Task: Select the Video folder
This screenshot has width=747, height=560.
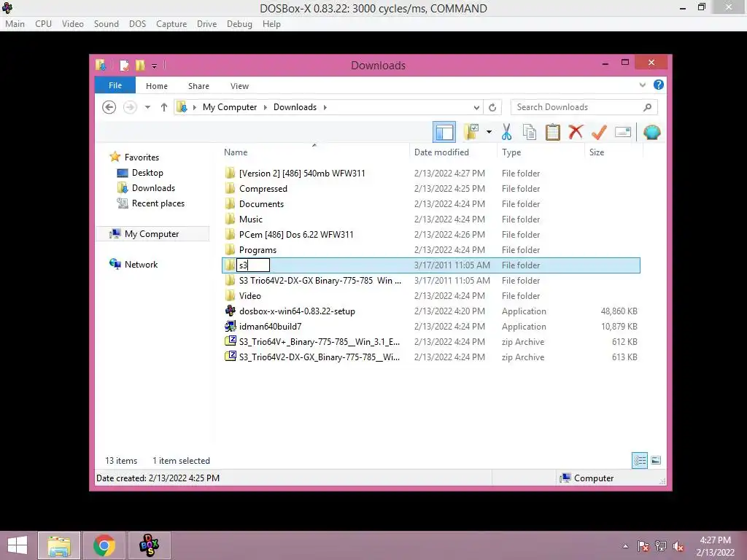Action: coord(431,296)
